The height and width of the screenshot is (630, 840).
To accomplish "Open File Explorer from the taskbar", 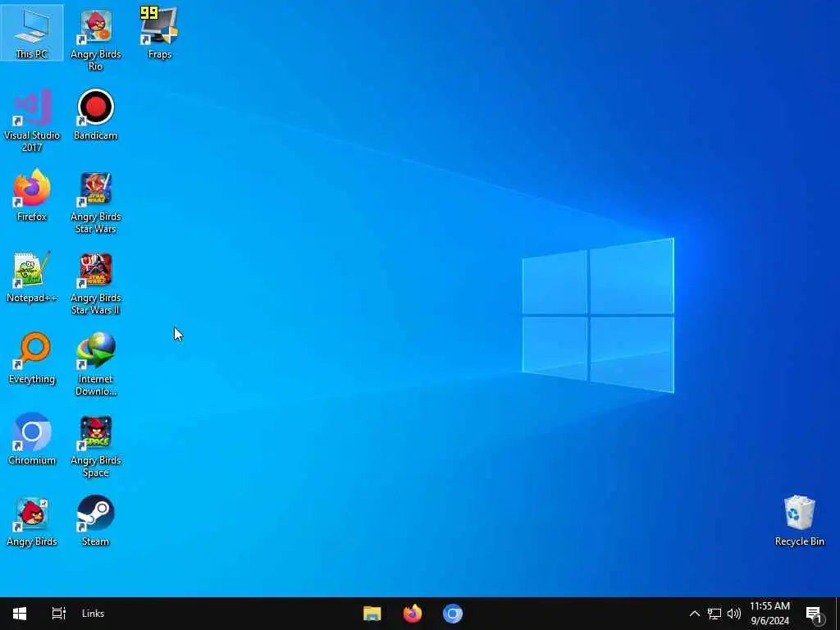I will [x=372, y=614].
